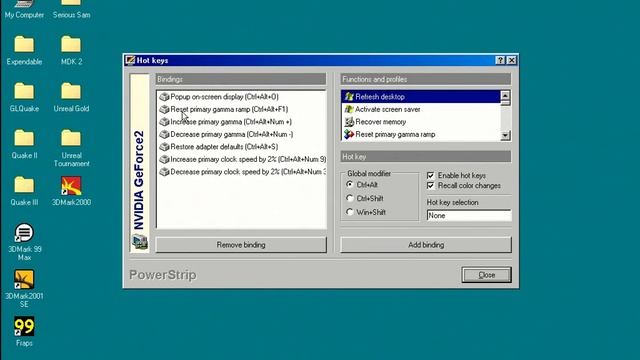Viewport: 640px width, 360px height.
Task: Select the Win+Shift global modifier
Action: pos(349,212)
